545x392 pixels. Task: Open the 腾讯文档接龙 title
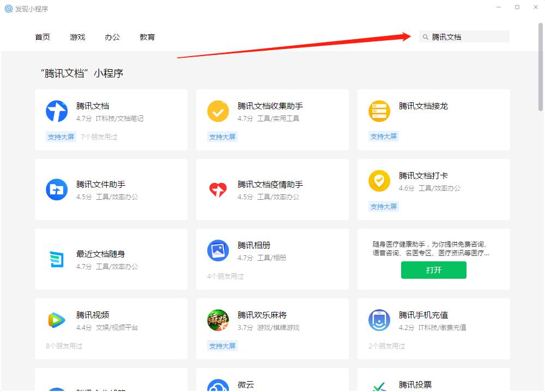(423, 106)
